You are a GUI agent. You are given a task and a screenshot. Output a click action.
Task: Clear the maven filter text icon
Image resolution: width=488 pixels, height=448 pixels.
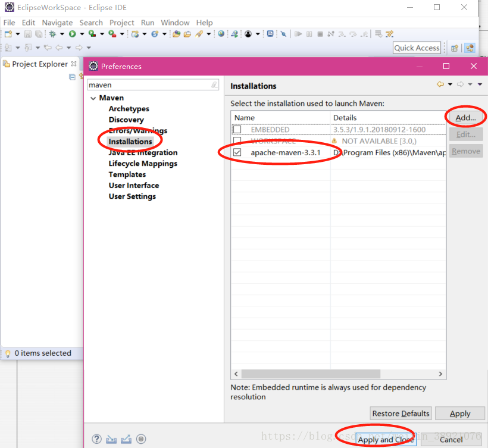tap(214, 84)
